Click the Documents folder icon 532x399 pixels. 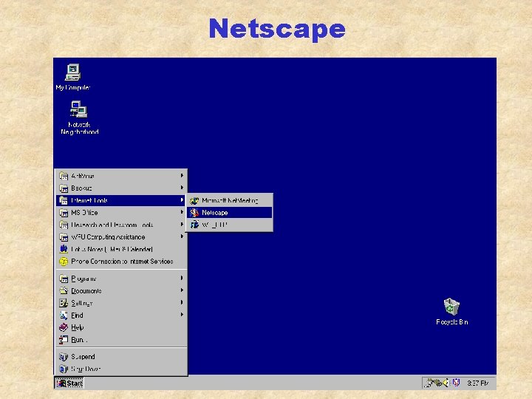[x=64, y=290]
